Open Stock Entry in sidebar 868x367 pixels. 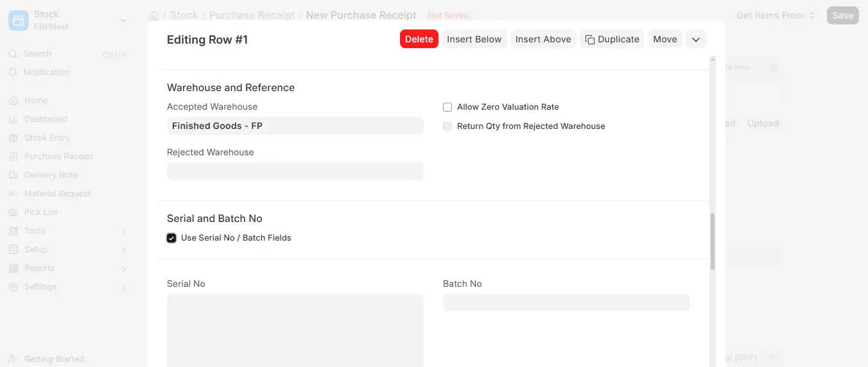[47, 138]
